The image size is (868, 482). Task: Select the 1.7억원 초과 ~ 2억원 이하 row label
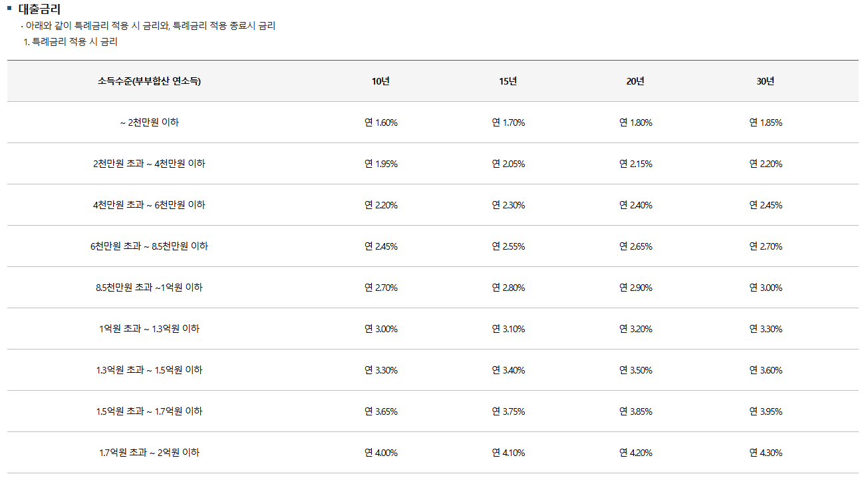click(x=149, y=453)
